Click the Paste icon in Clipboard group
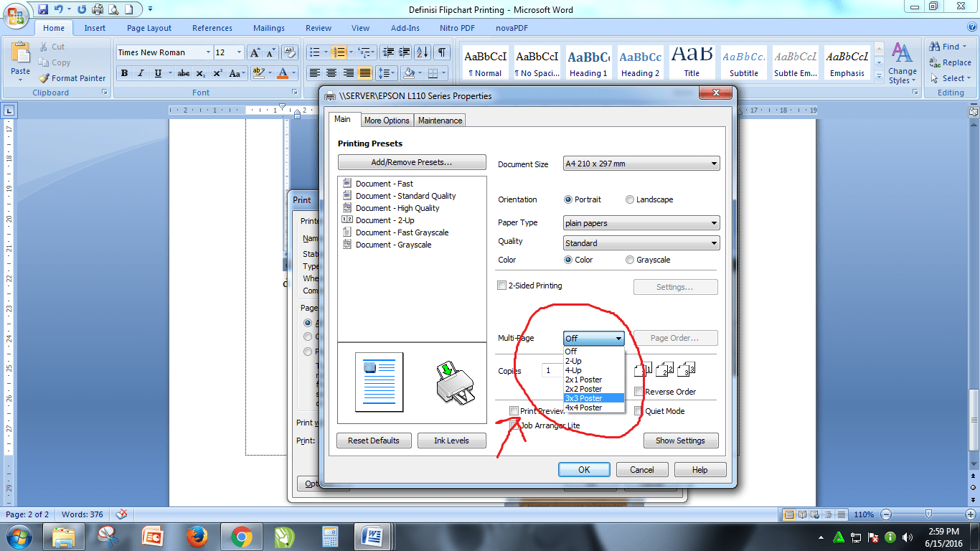980x551 pixels. (x=20, y=54)
